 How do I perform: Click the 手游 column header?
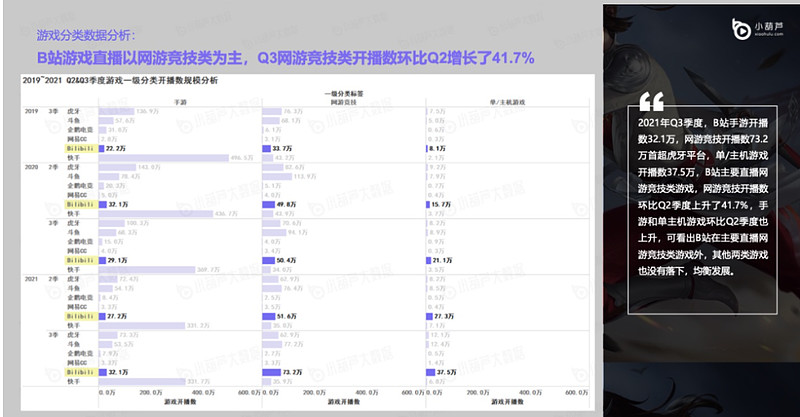tap(180, 102)
